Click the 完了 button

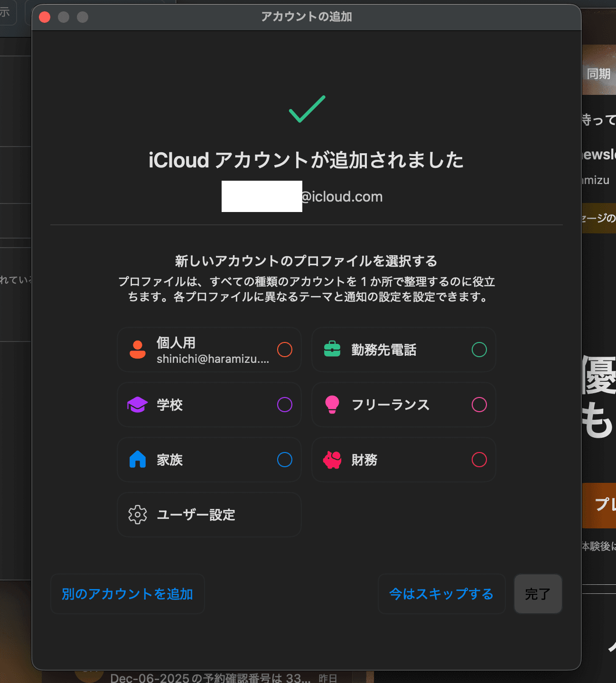click(538, 594)
